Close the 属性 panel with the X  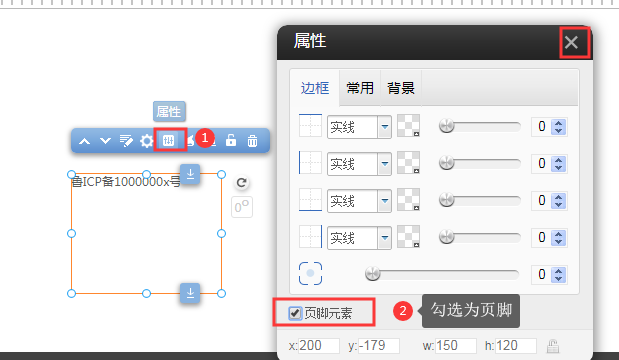pos(571,42)
